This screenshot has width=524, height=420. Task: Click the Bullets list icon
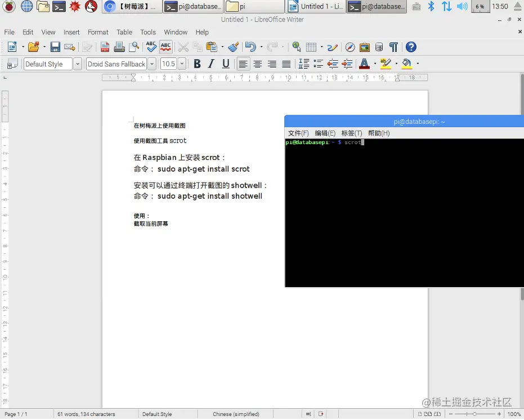(318, 64)
